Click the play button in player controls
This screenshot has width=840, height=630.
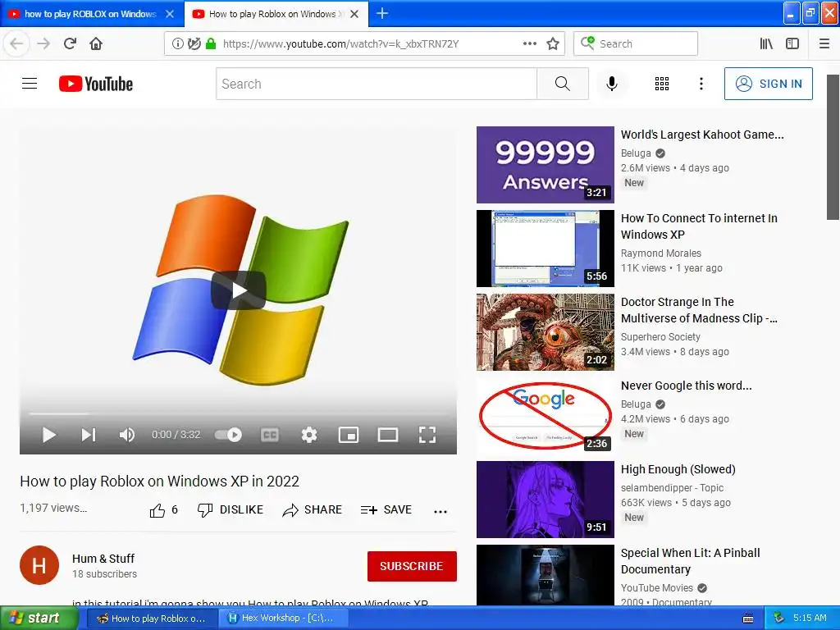(x=48, y=435)
